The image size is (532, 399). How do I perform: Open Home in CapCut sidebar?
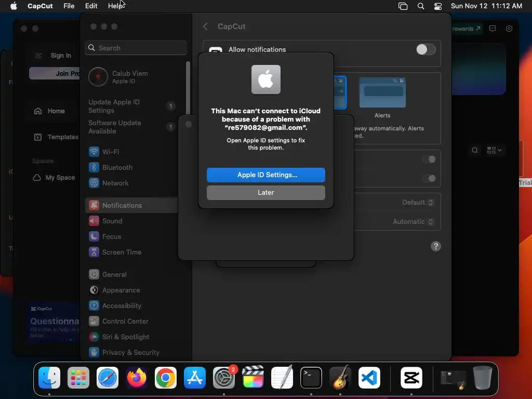(x=49, y=111)
